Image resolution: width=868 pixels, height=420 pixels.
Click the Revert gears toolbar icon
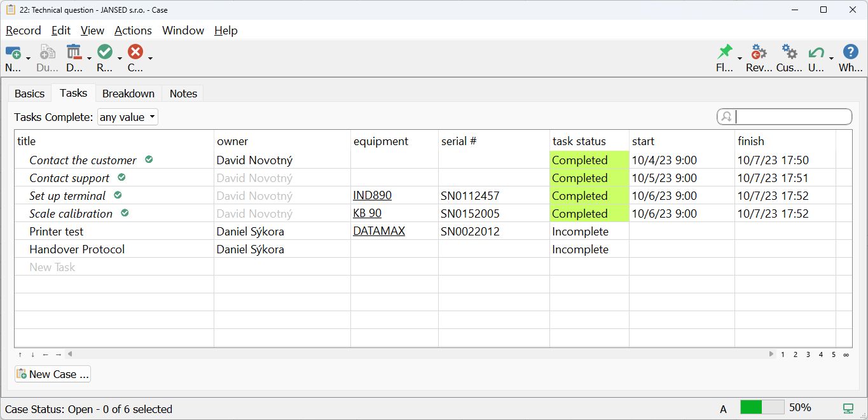click(759, 52)
